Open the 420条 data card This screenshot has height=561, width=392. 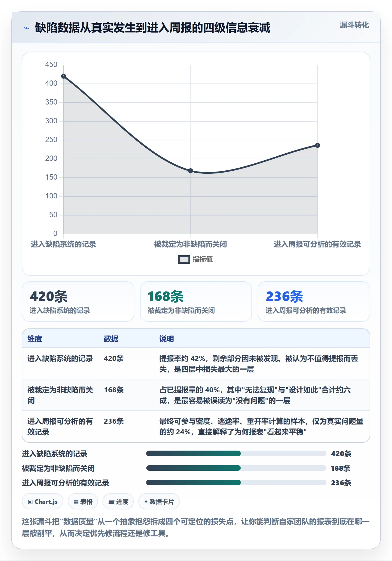pos(78,302)
